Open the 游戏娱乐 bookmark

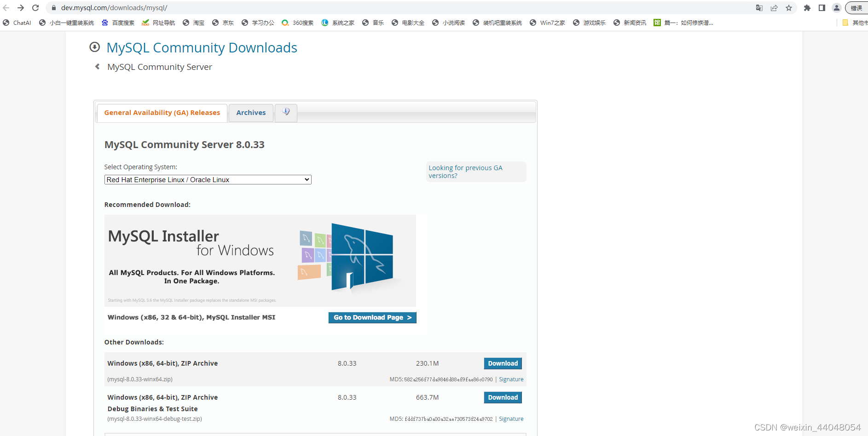point(590,23)
